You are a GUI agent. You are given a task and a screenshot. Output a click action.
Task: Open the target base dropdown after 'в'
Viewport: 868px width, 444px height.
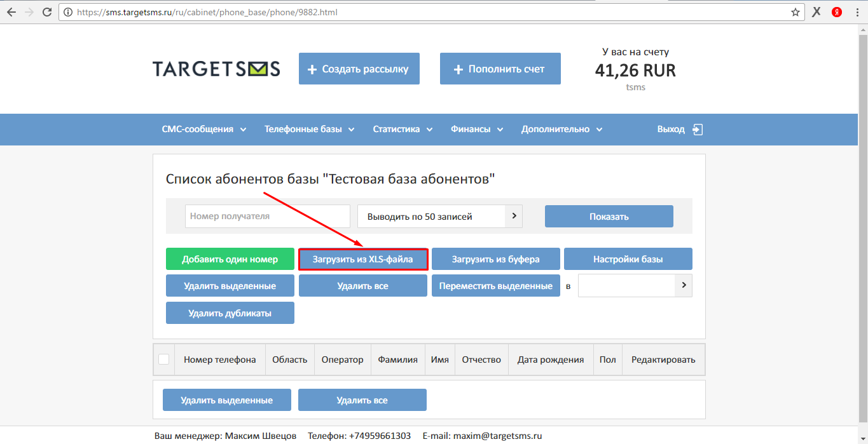pyautogui.click(x=635, y=285)
